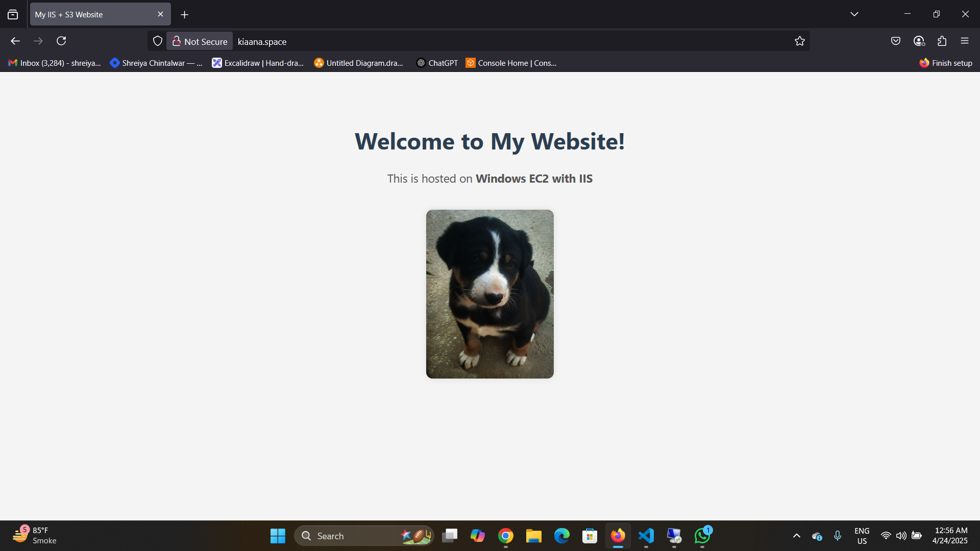Open a new tab with plus button
Image resolution: width=980 pixels, height=551 pixels.
click(184, 15)
